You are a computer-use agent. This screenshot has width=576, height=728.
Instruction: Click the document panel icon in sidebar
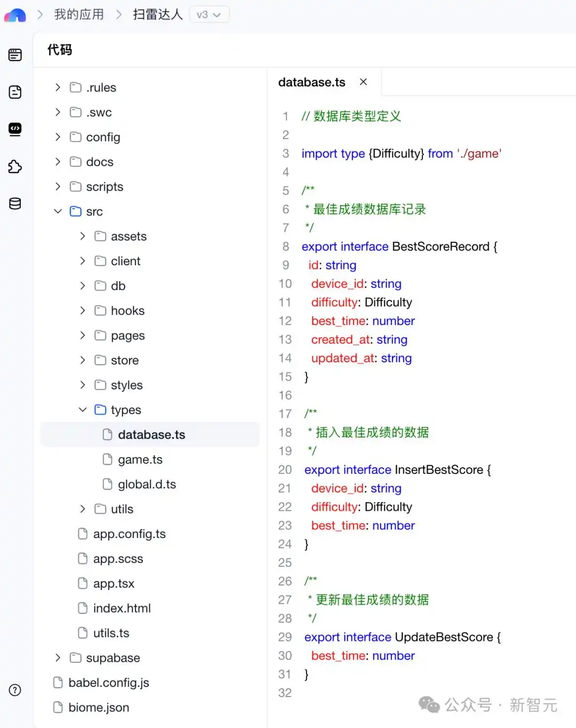click(15, 92)
